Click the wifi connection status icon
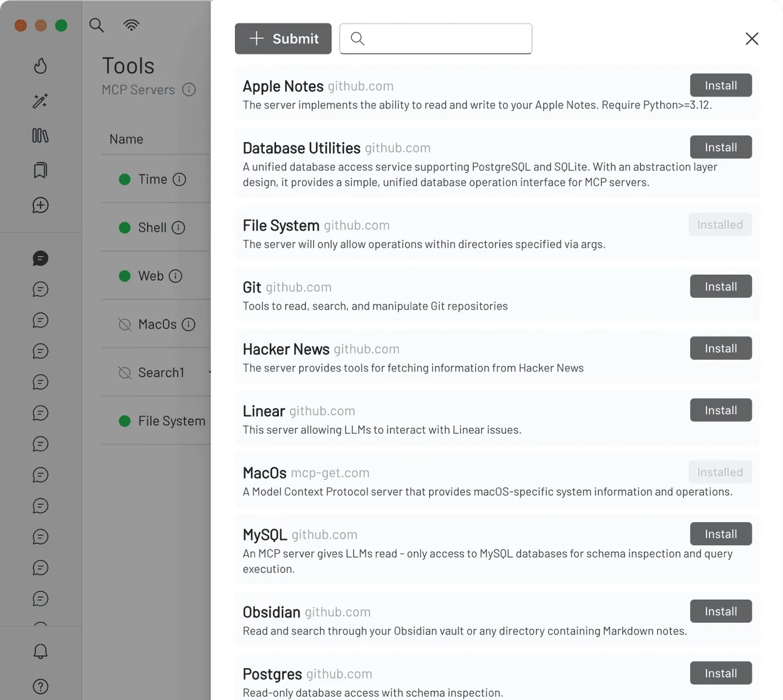Screen dimensions: 783x700 [x=132, y=25]
